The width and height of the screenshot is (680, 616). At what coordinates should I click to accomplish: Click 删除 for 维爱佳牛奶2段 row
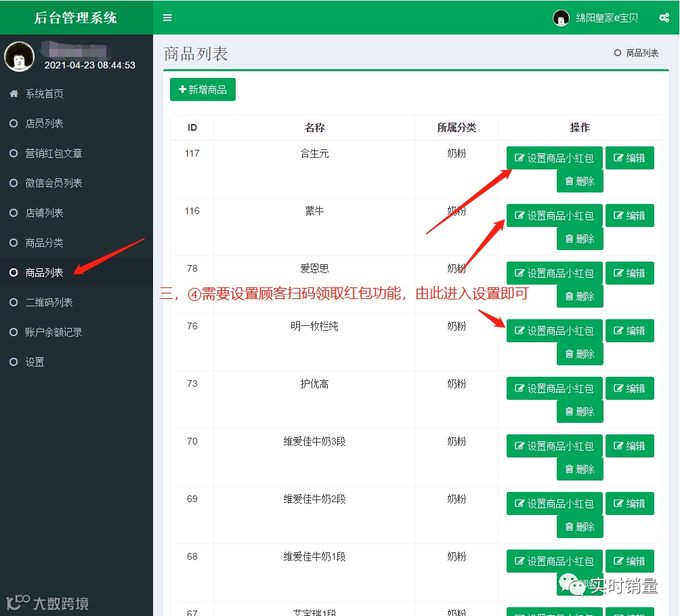point(580,527)
